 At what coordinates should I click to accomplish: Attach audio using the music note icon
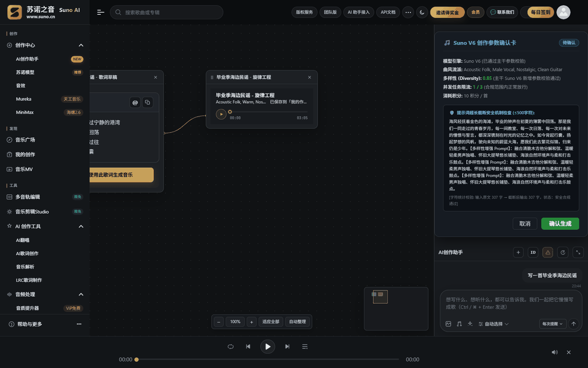click(459, 324)
